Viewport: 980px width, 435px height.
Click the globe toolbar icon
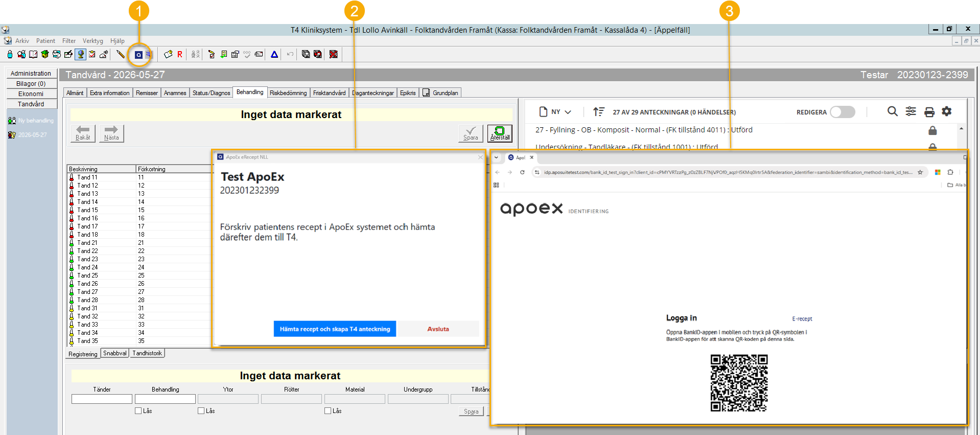pyautogui.click(x=81, y=54)
